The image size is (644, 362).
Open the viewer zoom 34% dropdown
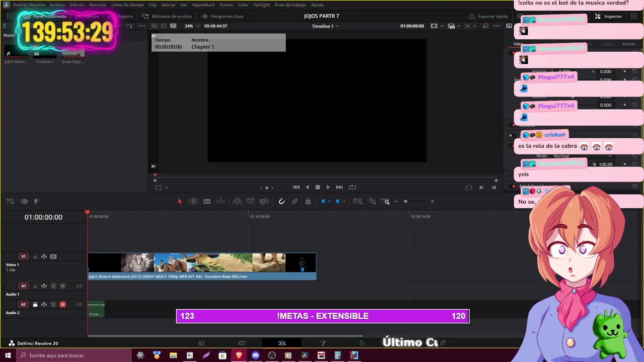pos(192,26)
